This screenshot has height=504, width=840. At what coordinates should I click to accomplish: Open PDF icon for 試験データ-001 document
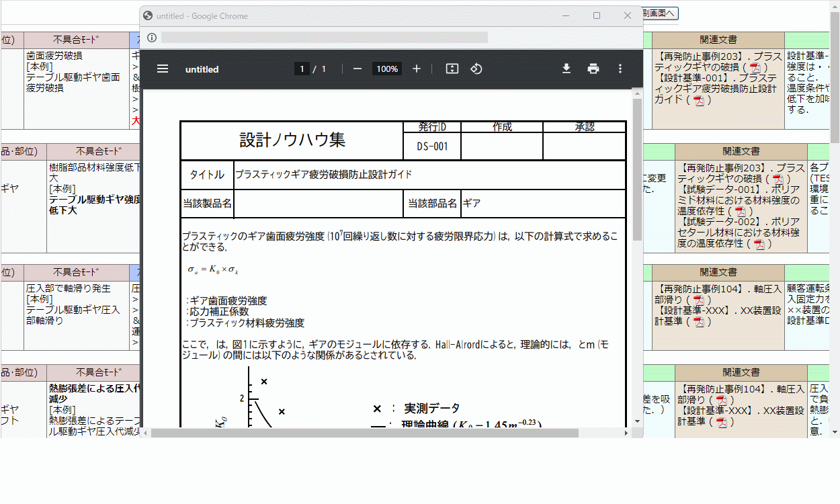[x=741, y=212]
